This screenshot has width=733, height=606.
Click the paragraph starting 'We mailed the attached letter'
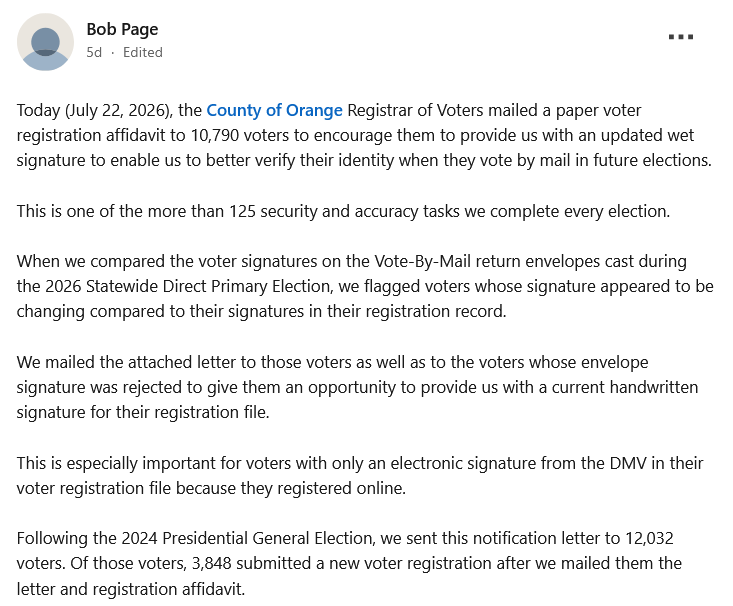358,387
